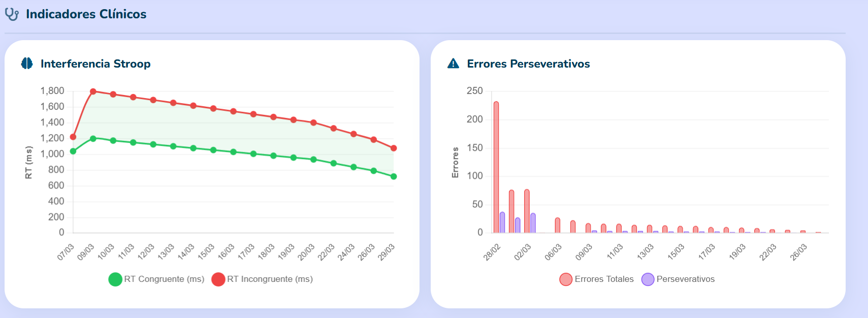
Task: Click the red RT Incongruente legend circle
Action: (x=218, y=279)
